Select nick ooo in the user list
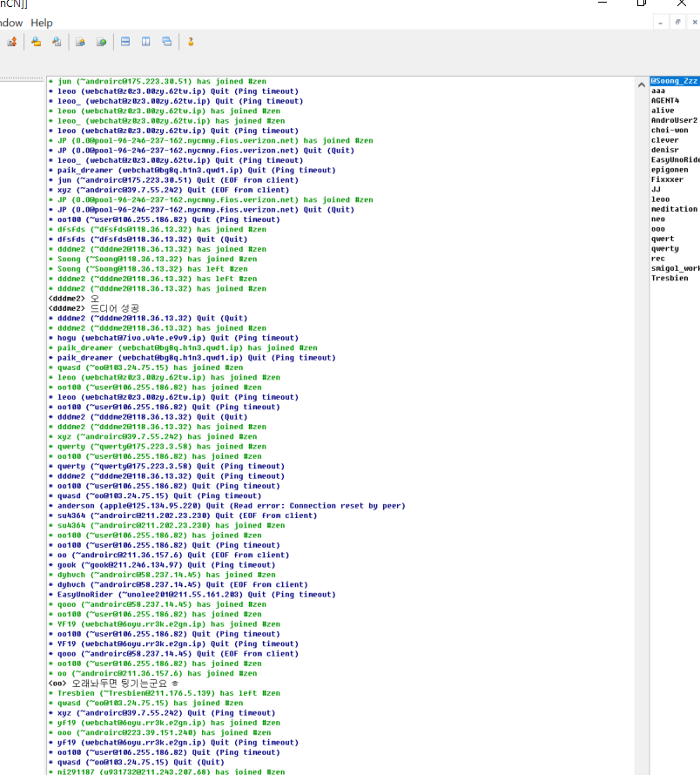The image size is (700, 775). pos(658,229)
